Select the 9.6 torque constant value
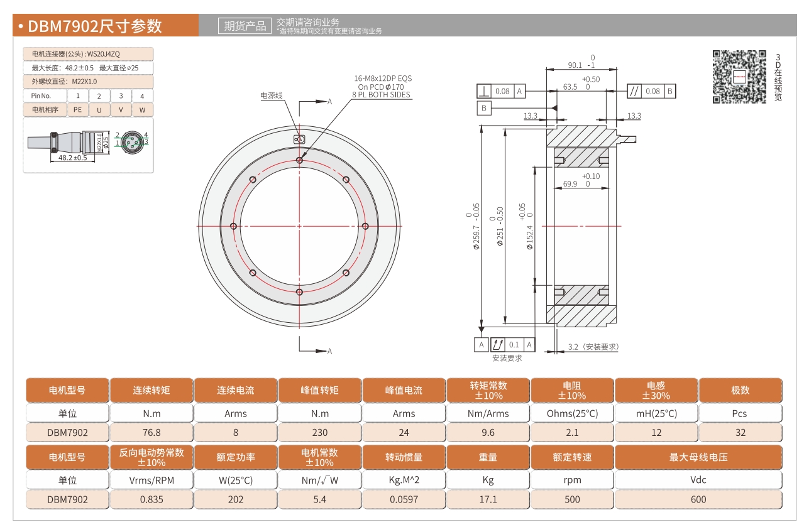 point(488,432)
